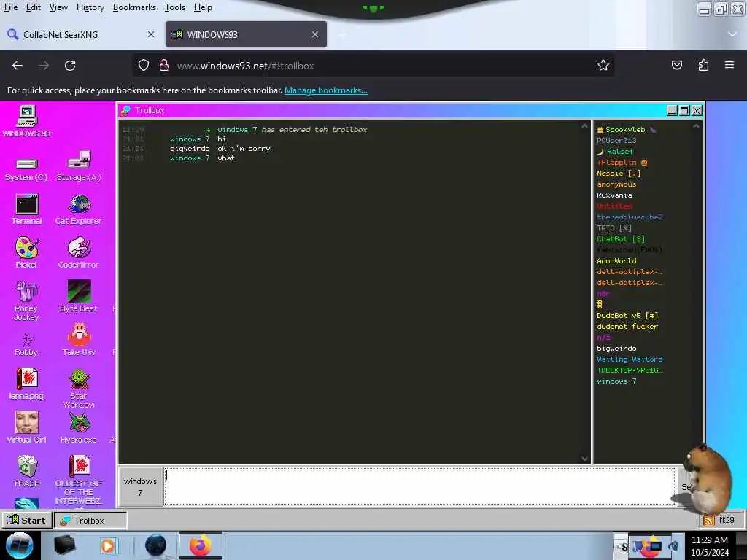Reload the current page

point(70,66)
